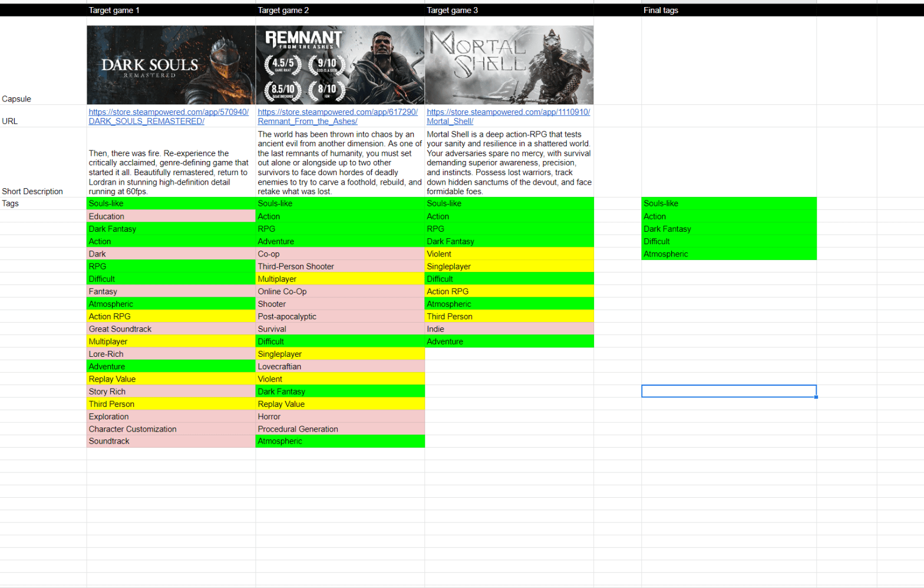Select the "Final tags" header cell

point(728,10)
